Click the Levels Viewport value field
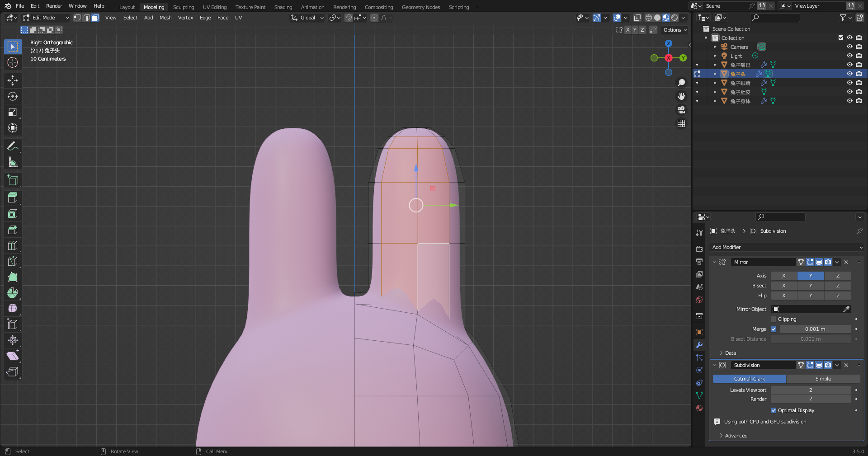Viewport: 868px width, 456px height. tap(811, 390)
